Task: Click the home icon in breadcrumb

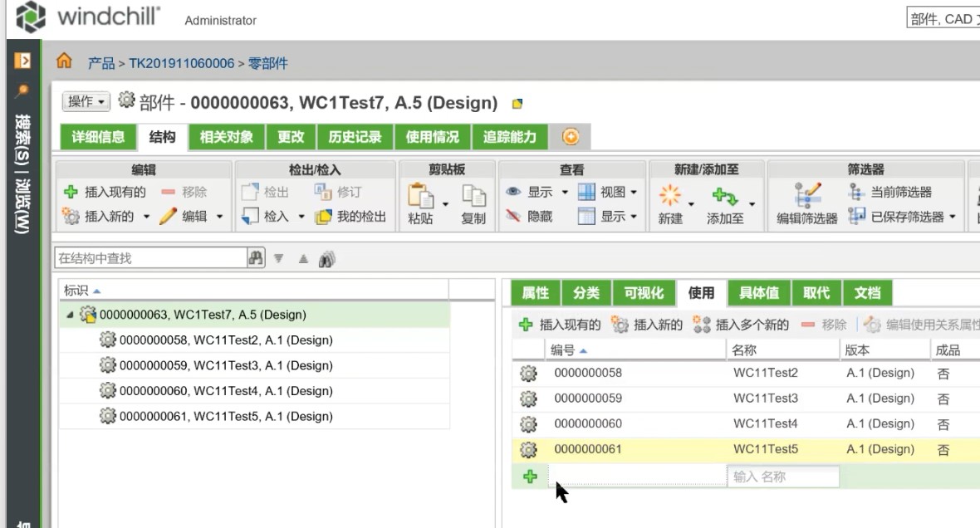Action: tap(64, 61)
